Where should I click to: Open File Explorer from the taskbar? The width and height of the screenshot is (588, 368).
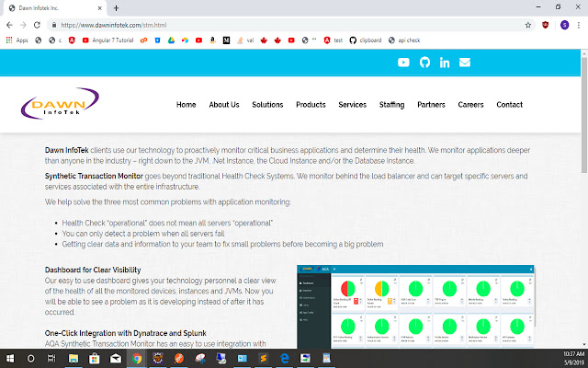[73, 359]
